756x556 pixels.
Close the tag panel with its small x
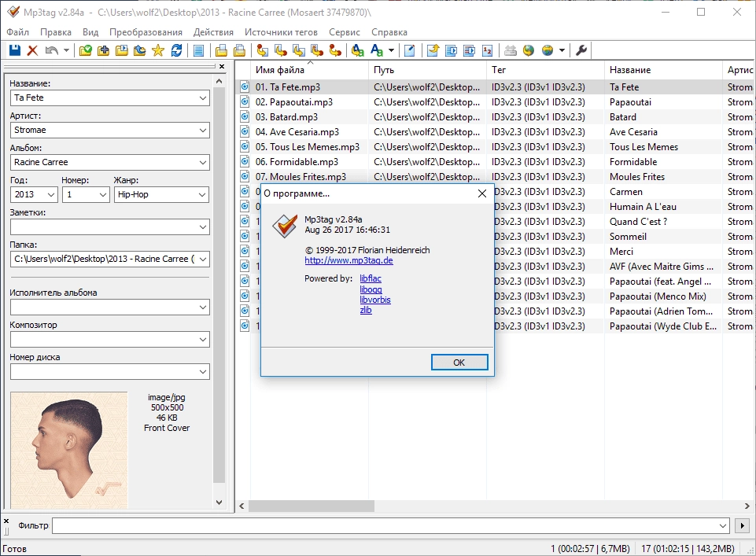tap(222, 67)
